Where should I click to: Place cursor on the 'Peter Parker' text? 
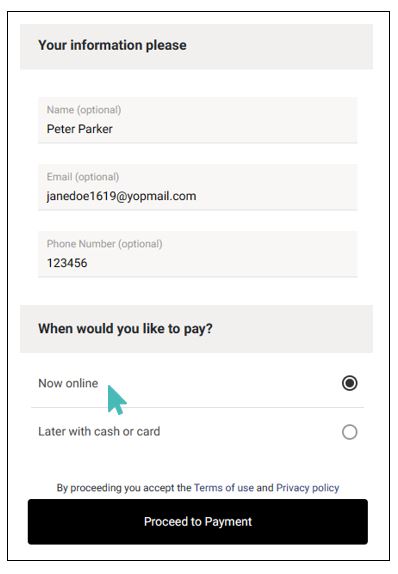pos(79,129)
